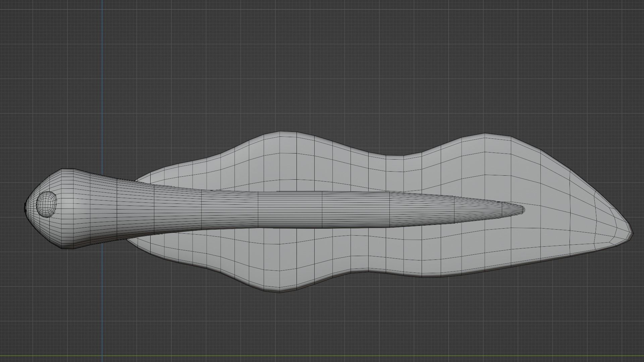Click the small eye sphere on the head
Image resolution: width=644 pixels, height=362 pixels.
[46, 204]
